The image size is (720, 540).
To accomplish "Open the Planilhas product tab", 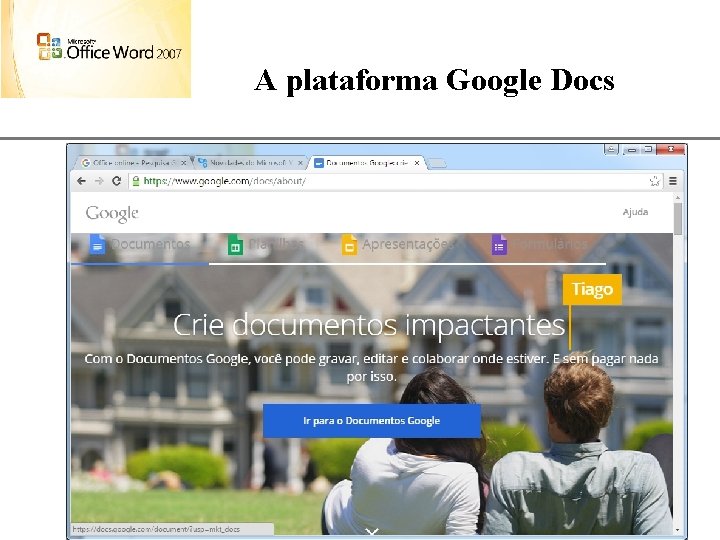I will pos(265,244).
